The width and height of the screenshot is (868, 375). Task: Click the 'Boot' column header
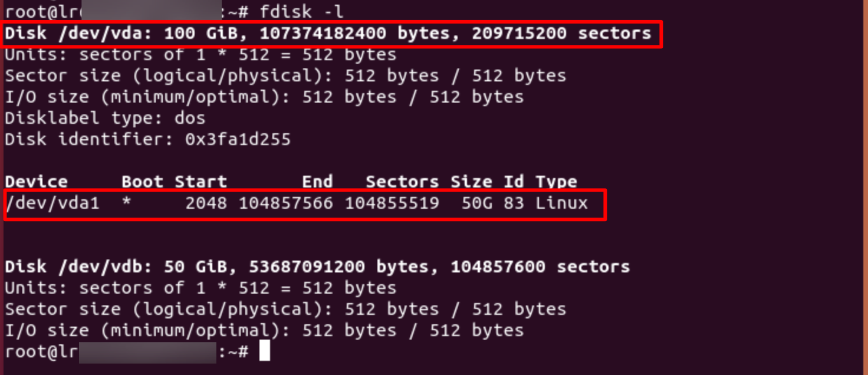142,182
